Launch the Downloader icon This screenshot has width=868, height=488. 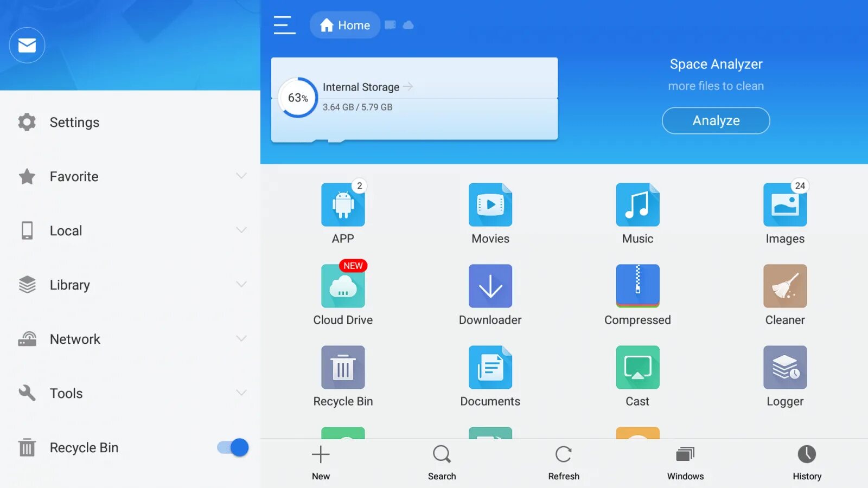click(490, 286)
